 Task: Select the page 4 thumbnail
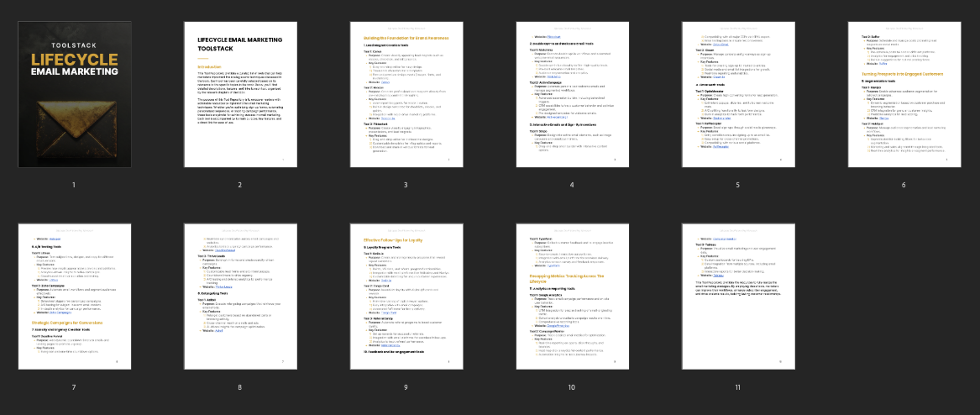click(572, 93)
